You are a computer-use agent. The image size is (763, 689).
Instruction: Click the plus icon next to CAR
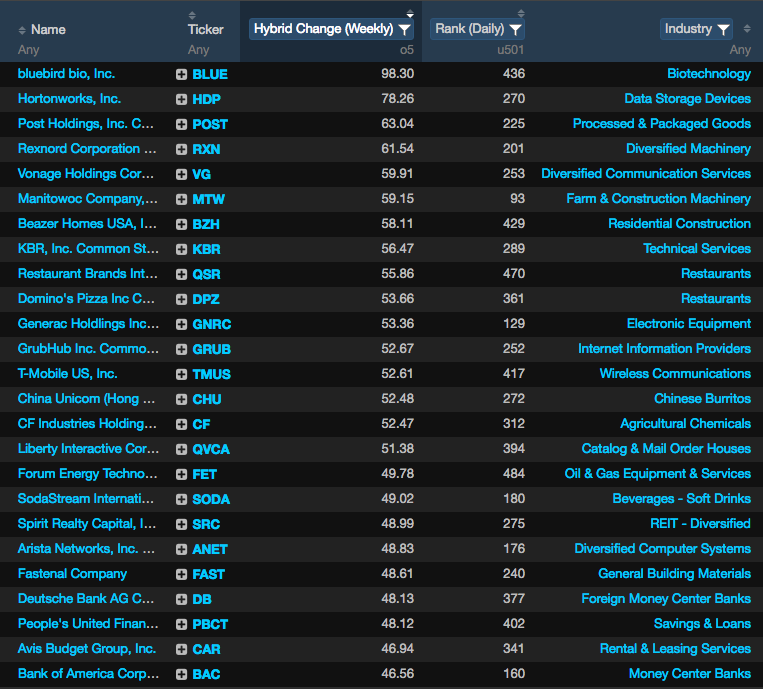tap(181, 650)
